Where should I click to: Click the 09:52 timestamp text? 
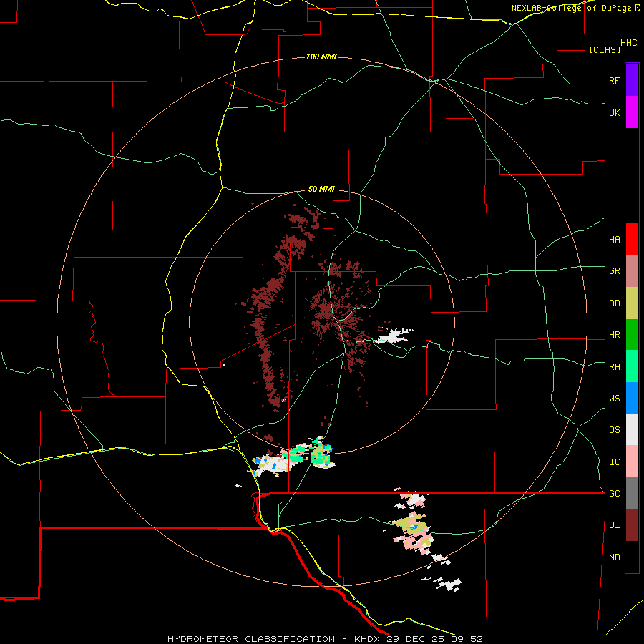coord(467,639)
